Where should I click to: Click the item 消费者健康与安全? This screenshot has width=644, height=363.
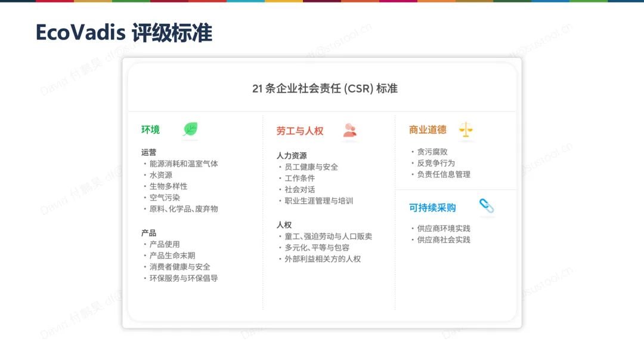pos(180,267)
